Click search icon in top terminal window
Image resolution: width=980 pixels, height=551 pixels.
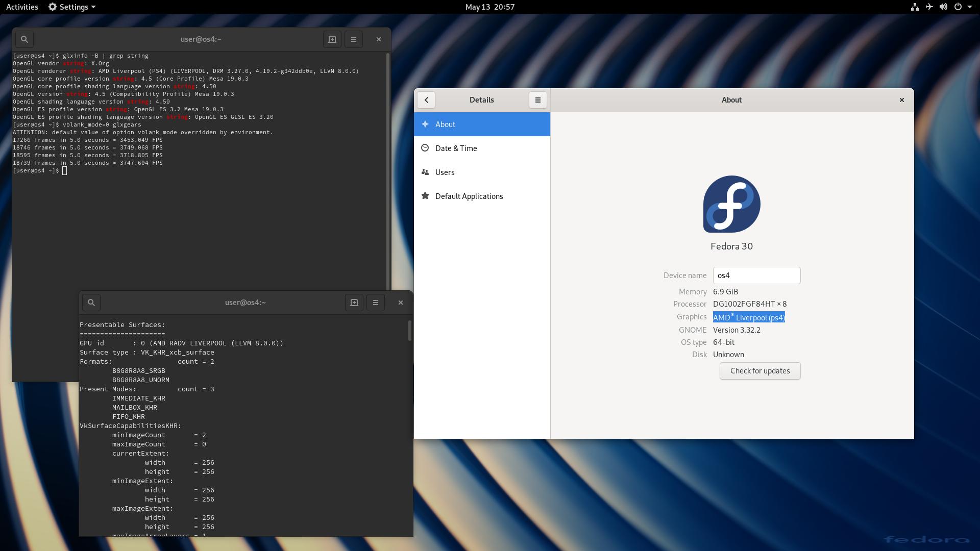(x=24, y=39)
